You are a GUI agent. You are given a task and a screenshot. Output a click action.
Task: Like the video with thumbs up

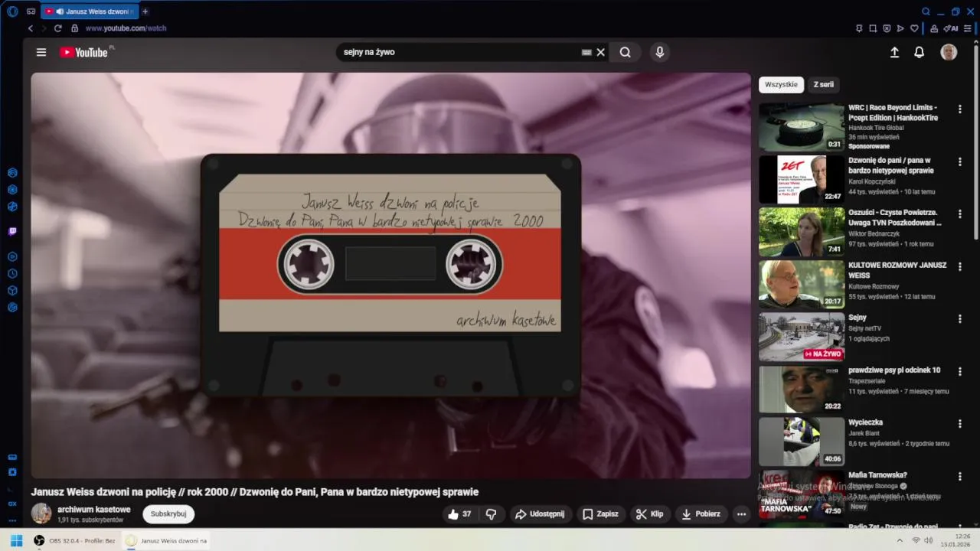click(460, 514)
